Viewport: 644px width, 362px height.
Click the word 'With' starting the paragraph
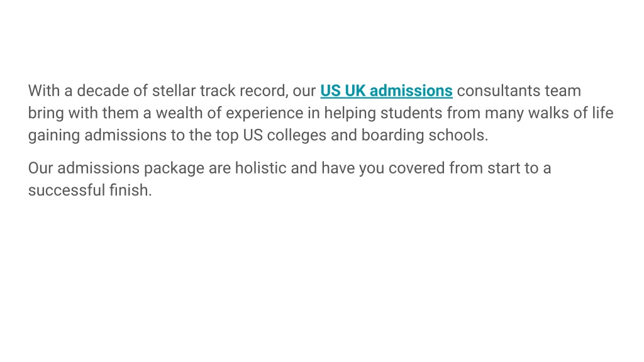44,90
